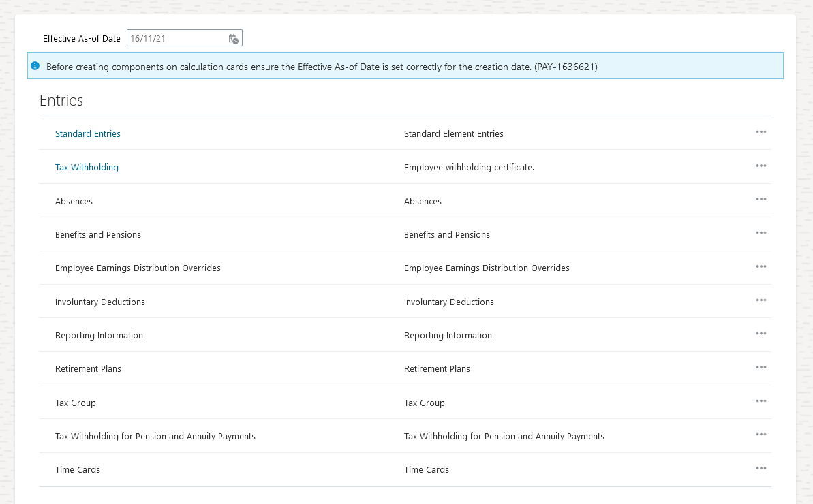Open the Effective As-of Date calendar picker
Screen dimensions: 813x504
[x=233, y=39]
